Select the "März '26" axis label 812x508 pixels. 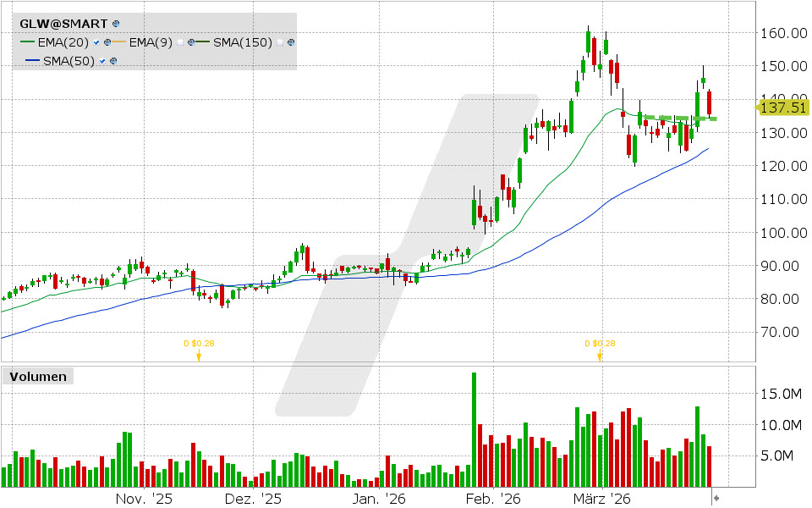tap(603, 500)
